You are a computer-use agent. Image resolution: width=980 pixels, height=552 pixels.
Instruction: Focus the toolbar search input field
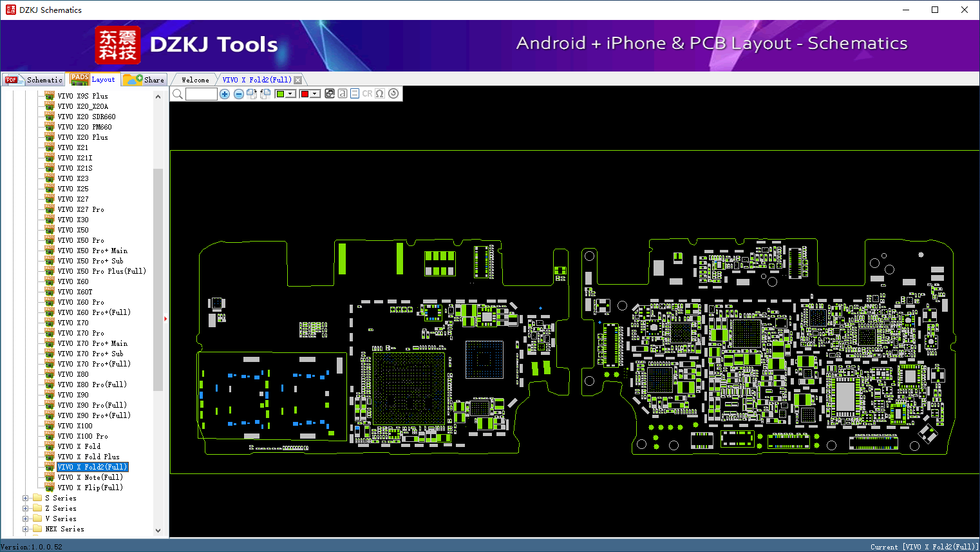[202, 94]
